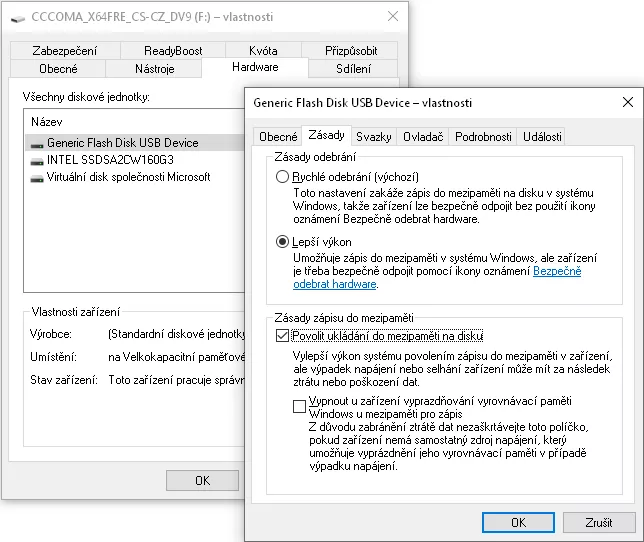
Task: Open the Zabezpečení tab
Action: (64, 51)
